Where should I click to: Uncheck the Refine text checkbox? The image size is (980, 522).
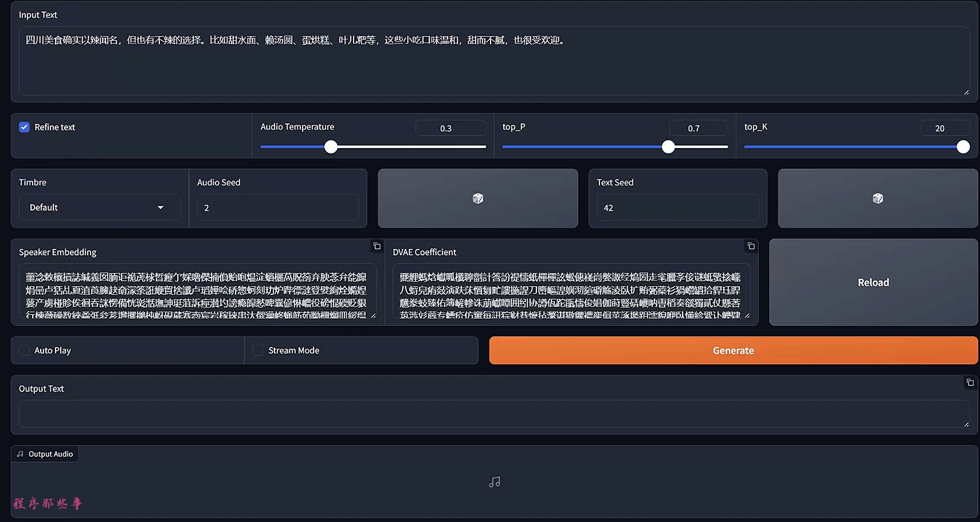point(24,127)
